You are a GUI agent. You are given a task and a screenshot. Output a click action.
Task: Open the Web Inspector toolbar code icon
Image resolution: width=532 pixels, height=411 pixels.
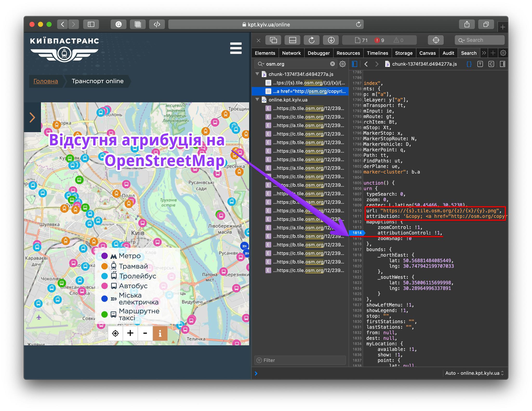coord(157,24)
